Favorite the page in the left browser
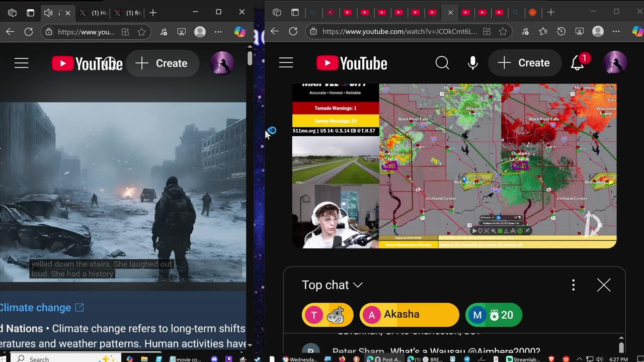This screenshot has height=362, width=644. pos(142,32)
